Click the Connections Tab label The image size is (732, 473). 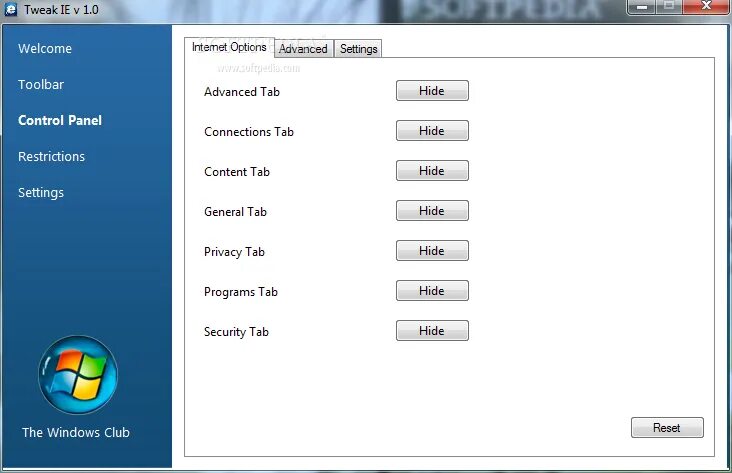point(249,132)
